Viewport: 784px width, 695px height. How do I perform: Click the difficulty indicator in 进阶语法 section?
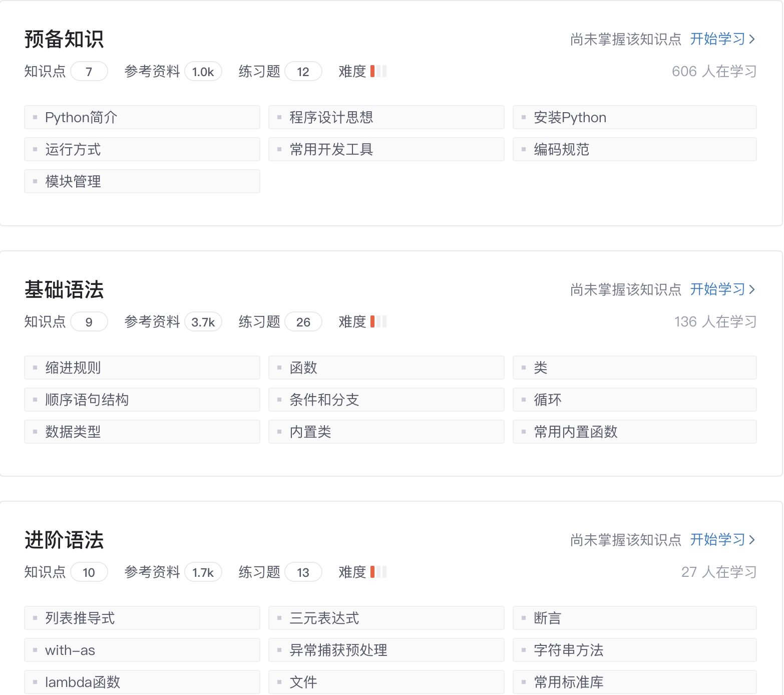[378, 572]
